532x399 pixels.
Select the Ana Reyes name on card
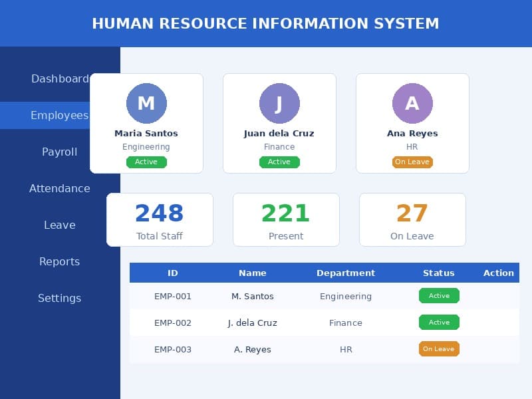(412, 134)
